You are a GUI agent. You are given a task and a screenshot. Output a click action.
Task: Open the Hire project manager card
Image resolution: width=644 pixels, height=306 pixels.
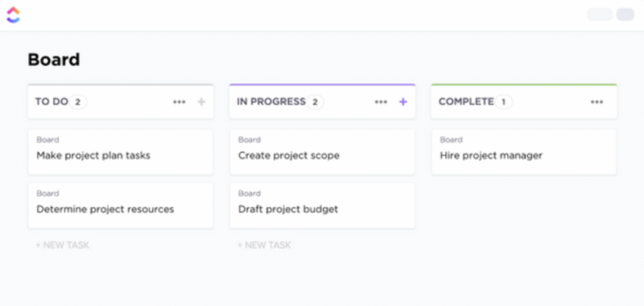524,152
